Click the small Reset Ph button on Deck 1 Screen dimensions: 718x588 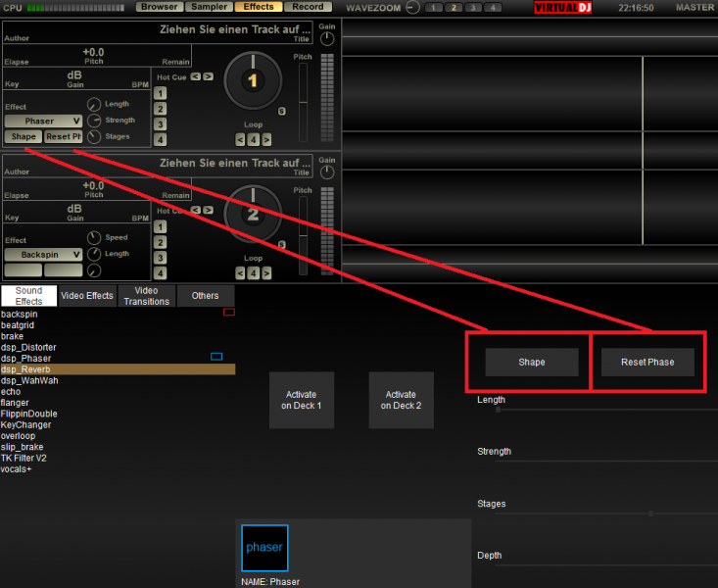pos(64,136)
